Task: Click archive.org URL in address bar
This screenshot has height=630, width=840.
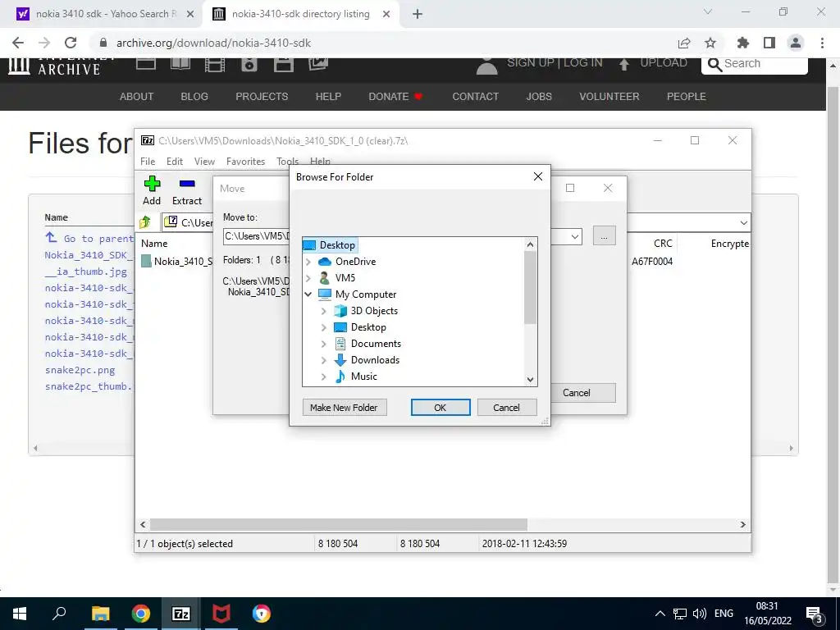Action: (x=214, y=43)
